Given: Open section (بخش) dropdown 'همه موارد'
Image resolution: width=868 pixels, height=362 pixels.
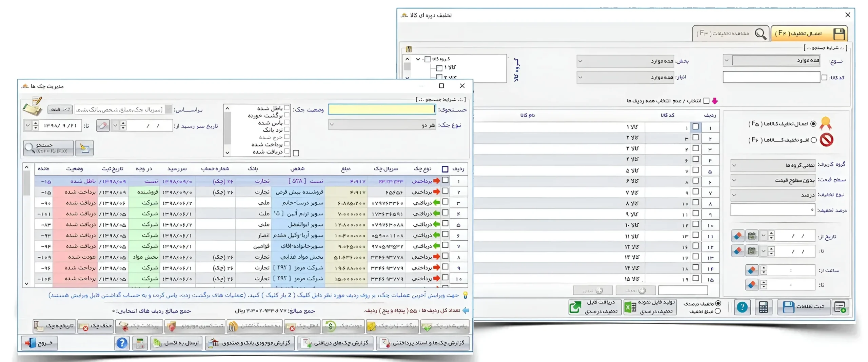Looking at the screenshot, I should (x=625, y=61).
